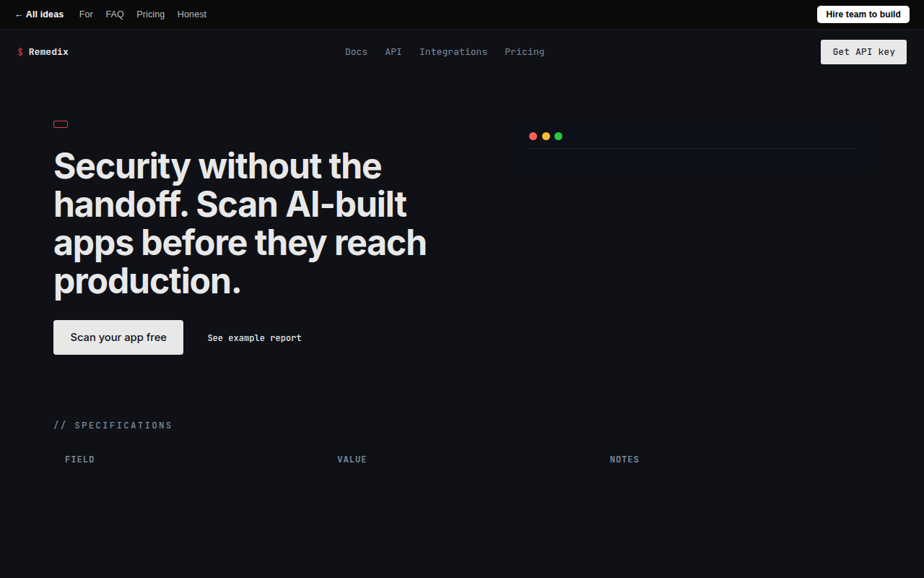Click the hero headline text

click(240, 223)
